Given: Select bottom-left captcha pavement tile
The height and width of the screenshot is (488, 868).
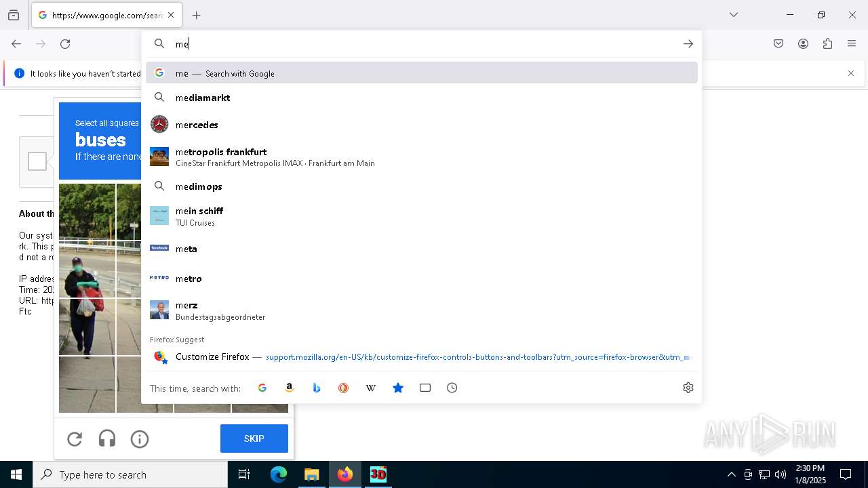Looking at the screenshot, I should pyautogui.click(x=87, y=384).
